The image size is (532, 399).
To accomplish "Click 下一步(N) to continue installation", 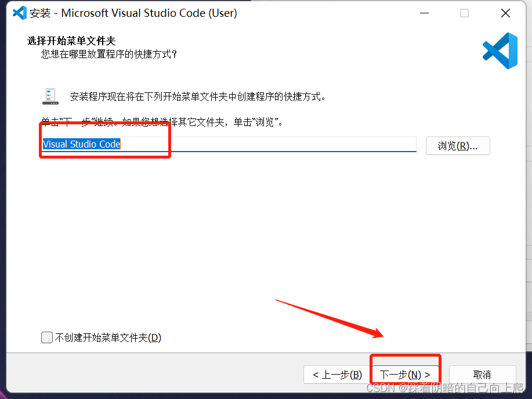I will (x=405, y=375).
